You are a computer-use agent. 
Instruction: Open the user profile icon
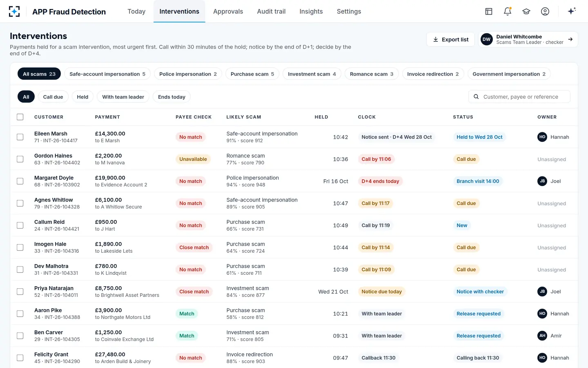[545, 11]
